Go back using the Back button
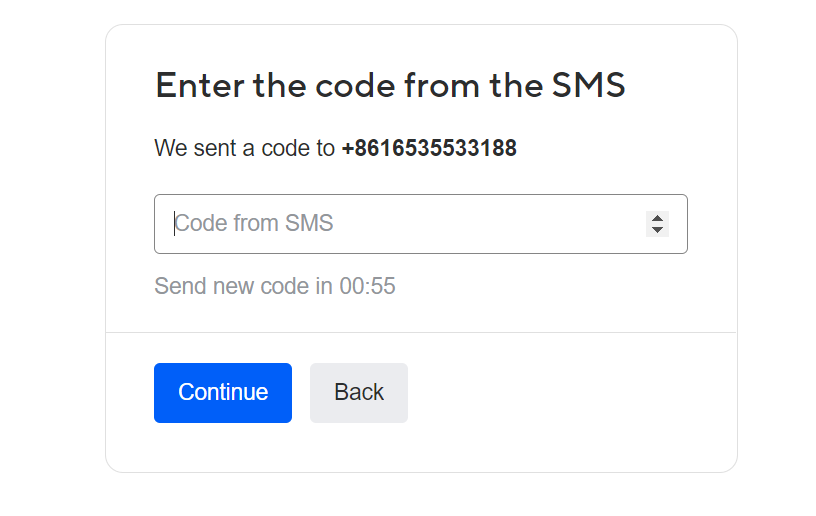Viewport: 816px width, 516px height. [x=359, y=393]
